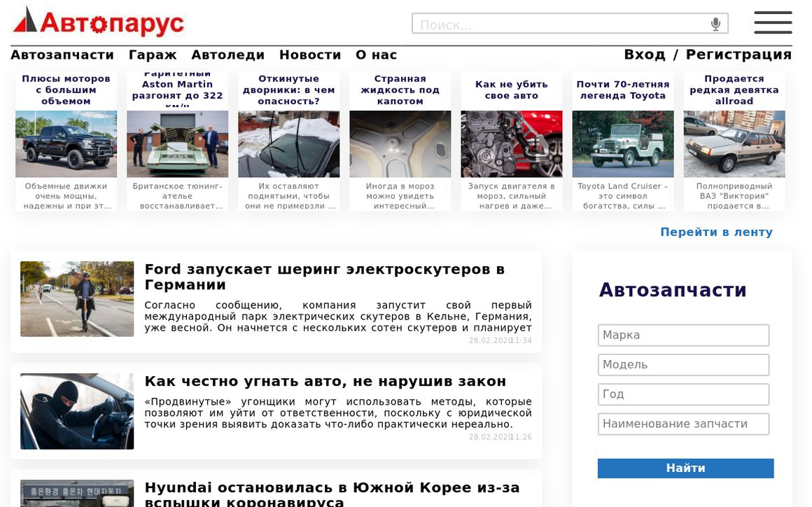Open Почти 70-летняя легенда Toyota title

(623, 90)
